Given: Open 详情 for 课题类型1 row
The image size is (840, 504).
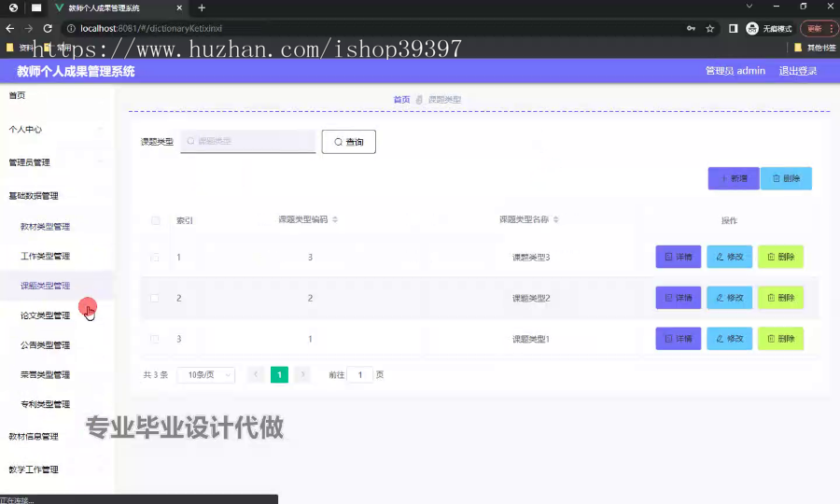Looking at the screenshot, I should 679,339.
